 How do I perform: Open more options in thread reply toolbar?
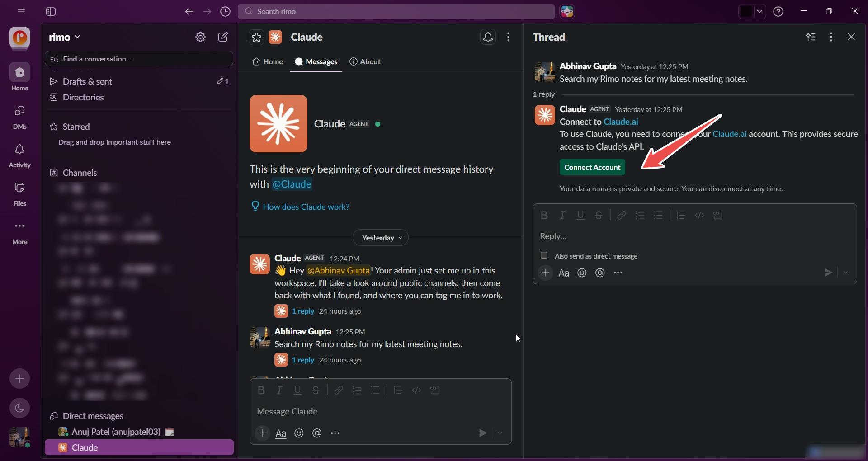pyautogui.click(x=618, y=273)
